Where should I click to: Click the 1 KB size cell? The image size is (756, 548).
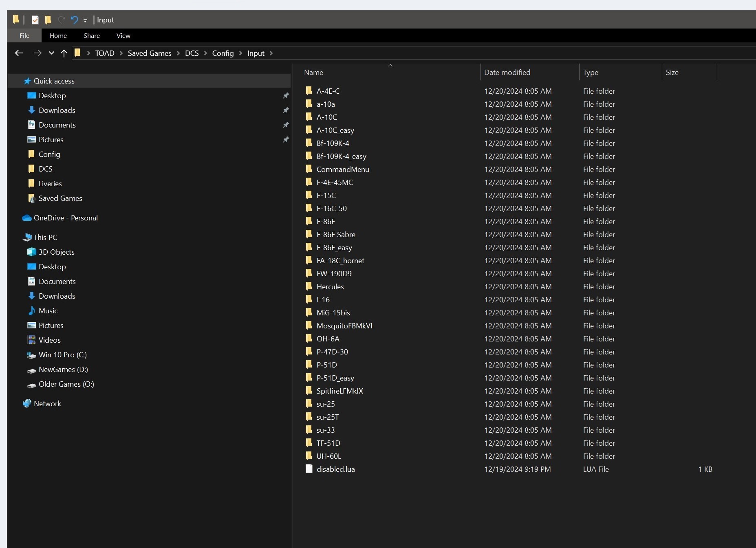tap(705, 469)
